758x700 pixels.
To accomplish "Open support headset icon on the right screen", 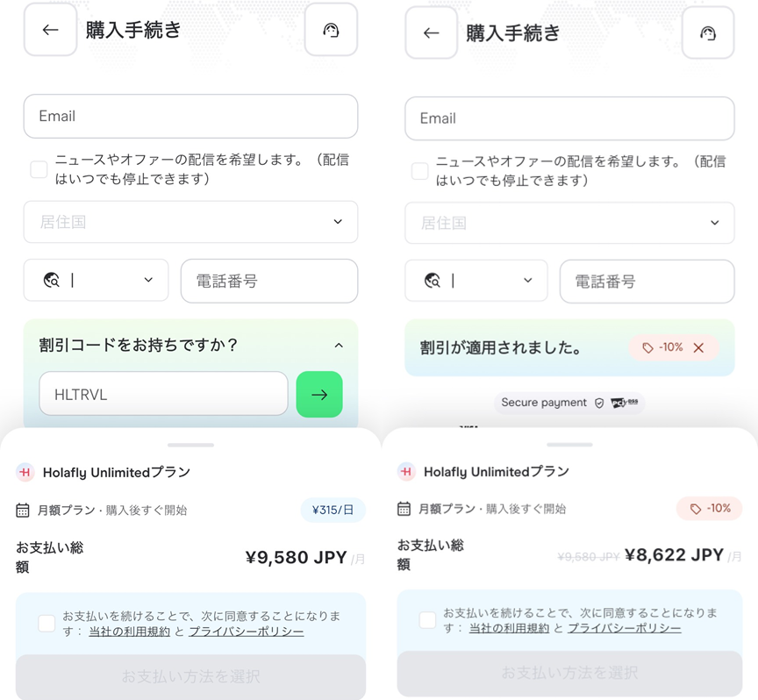I will (708, 32).
